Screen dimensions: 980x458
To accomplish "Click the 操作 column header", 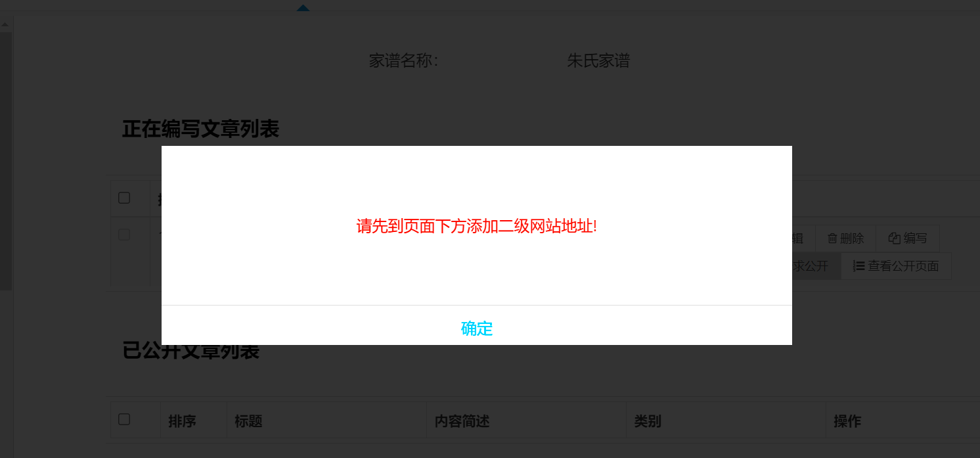I will click(x=847, y=421).
